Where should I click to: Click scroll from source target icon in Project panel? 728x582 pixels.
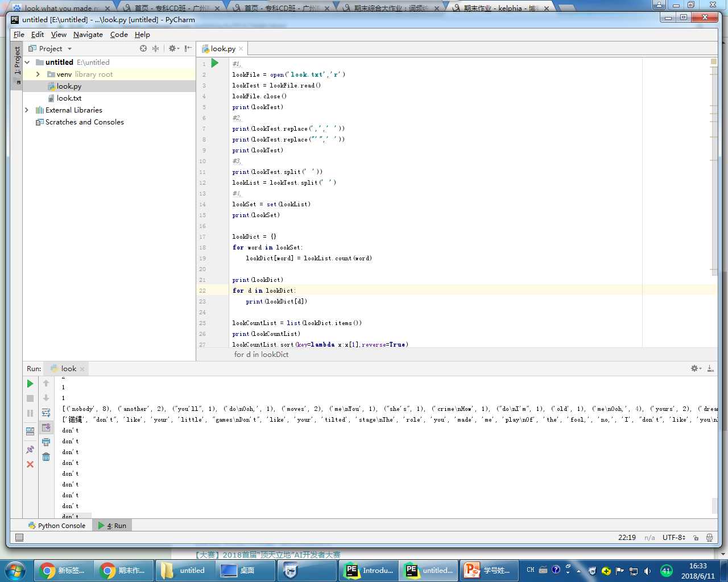click(x=143, y=48)
